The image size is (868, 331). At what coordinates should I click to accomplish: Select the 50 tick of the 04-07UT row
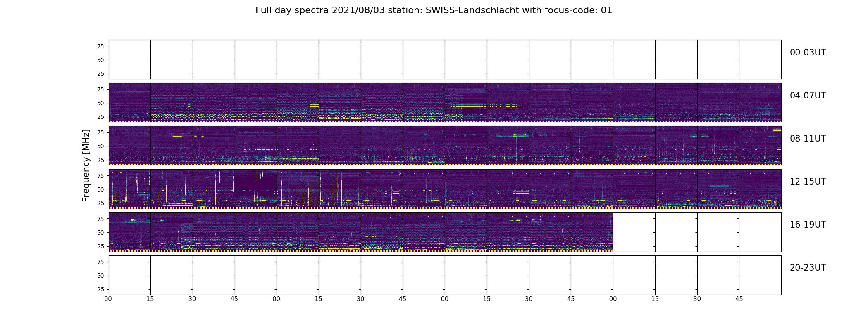tap(100, 103)
